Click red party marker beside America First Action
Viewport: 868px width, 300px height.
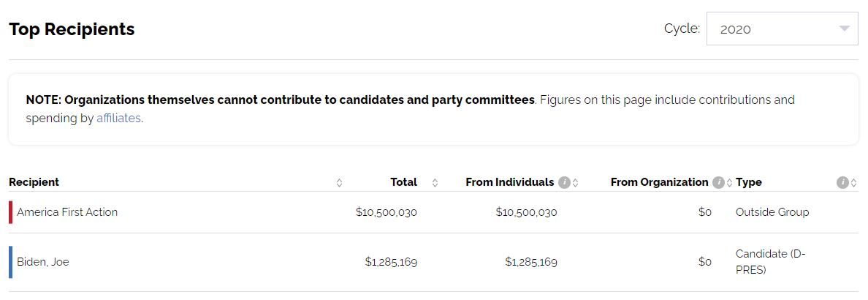[10, 212]
